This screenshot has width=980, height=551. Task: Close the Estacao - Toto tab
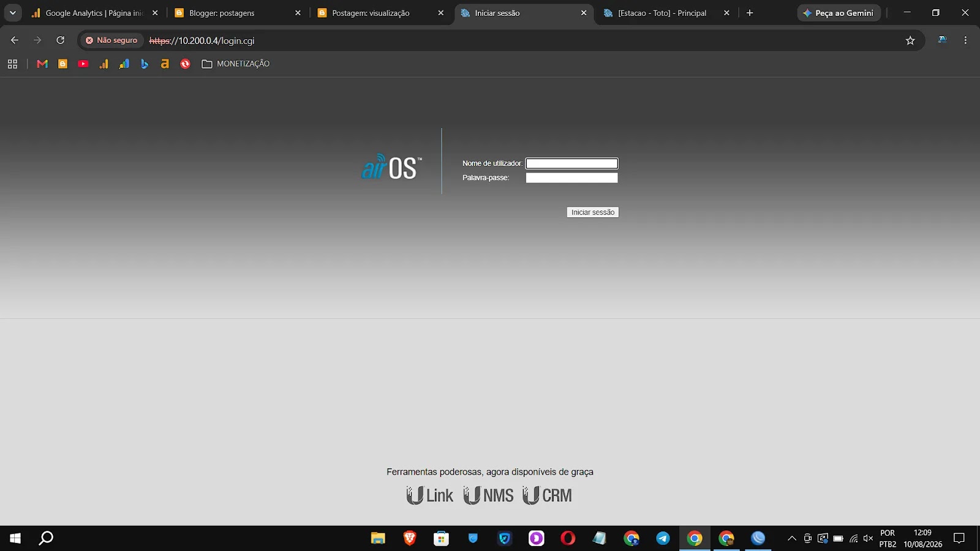[x=726, y=13]
